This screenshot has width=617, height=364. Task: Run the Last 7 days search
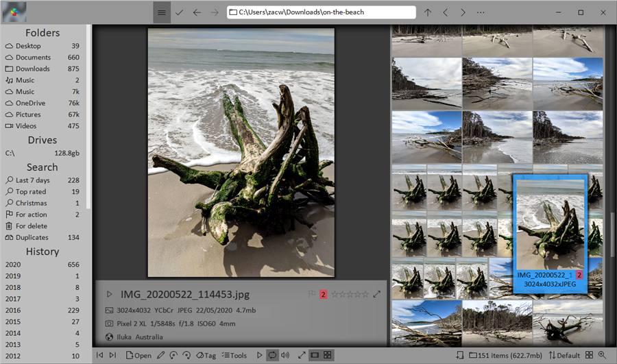(42, 180)
